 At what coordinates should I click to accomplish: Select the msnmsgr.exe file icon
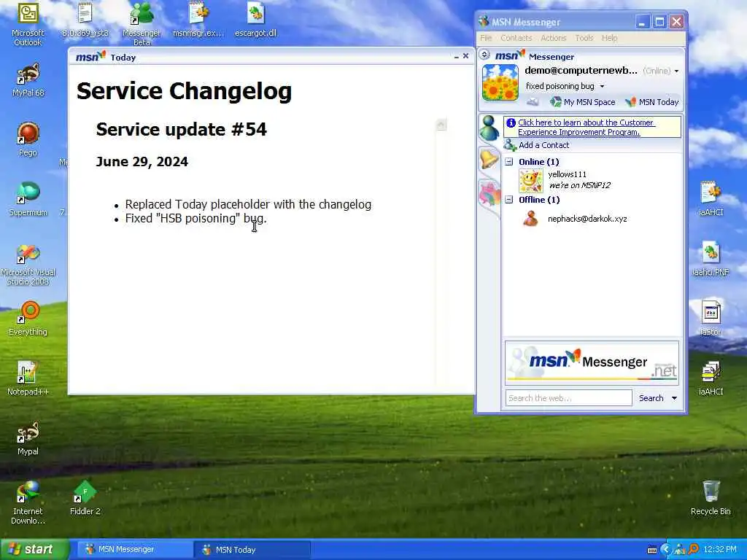click(198, 20)
